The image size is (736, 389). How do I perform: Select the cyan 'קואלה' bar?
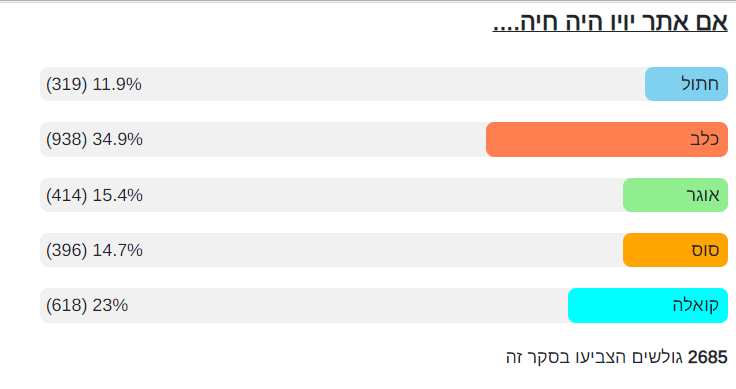[648, 305]
